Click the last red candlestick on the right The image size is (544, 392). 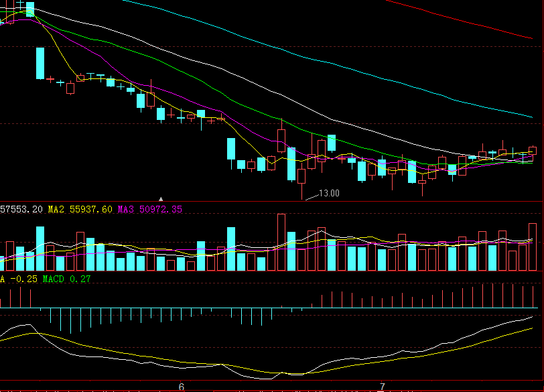[x=533, y=150]
